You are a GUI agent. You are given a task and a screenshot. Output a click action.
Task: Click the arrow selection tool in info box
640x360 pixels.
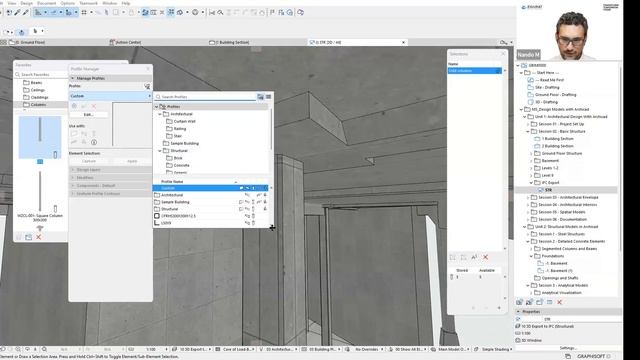[35, 31]
